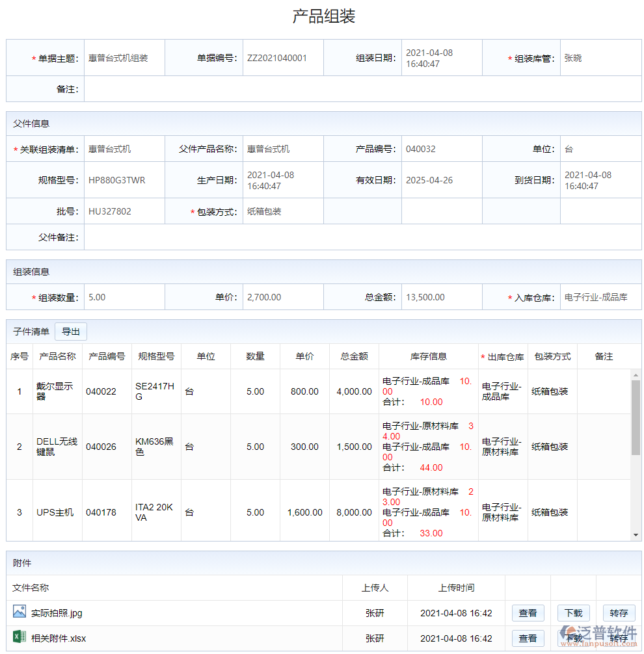This screenshot has height=654, width=644.
Task: Click 下载 for 实际拍照.jpg
Action: [573, 612]
